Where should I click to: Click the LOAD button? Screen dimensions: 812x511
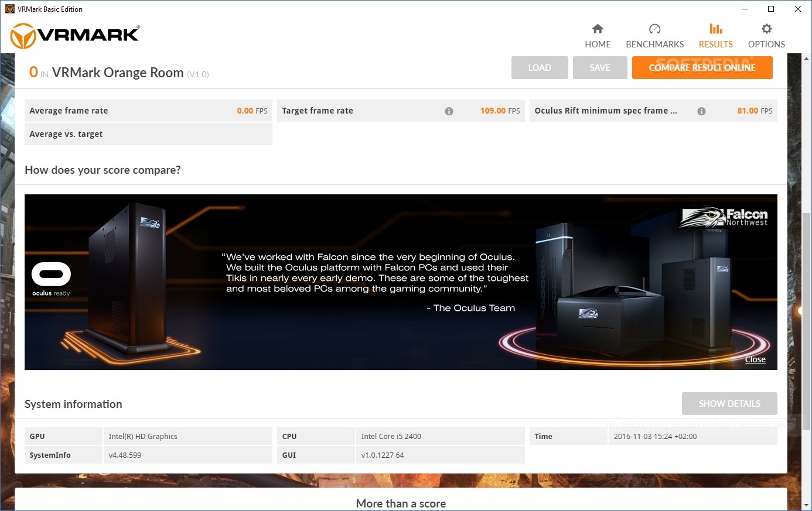pos(540,67)
